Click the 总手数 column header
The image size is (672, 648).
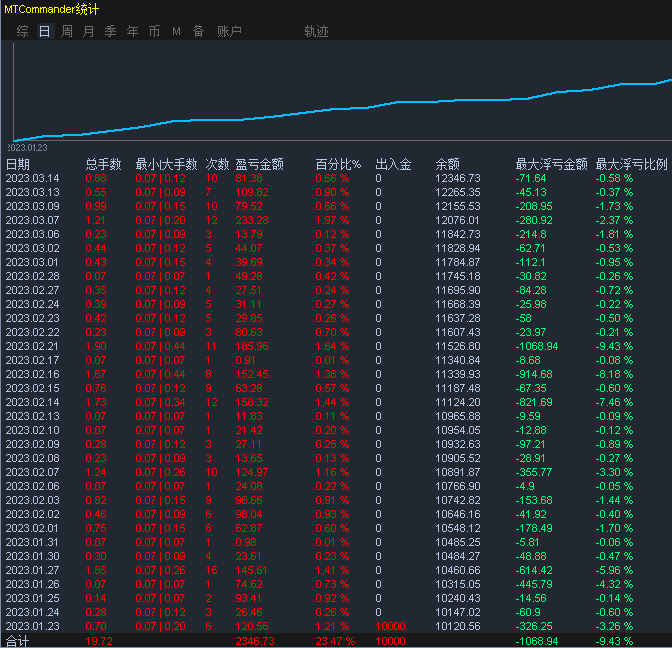point(103,164)
